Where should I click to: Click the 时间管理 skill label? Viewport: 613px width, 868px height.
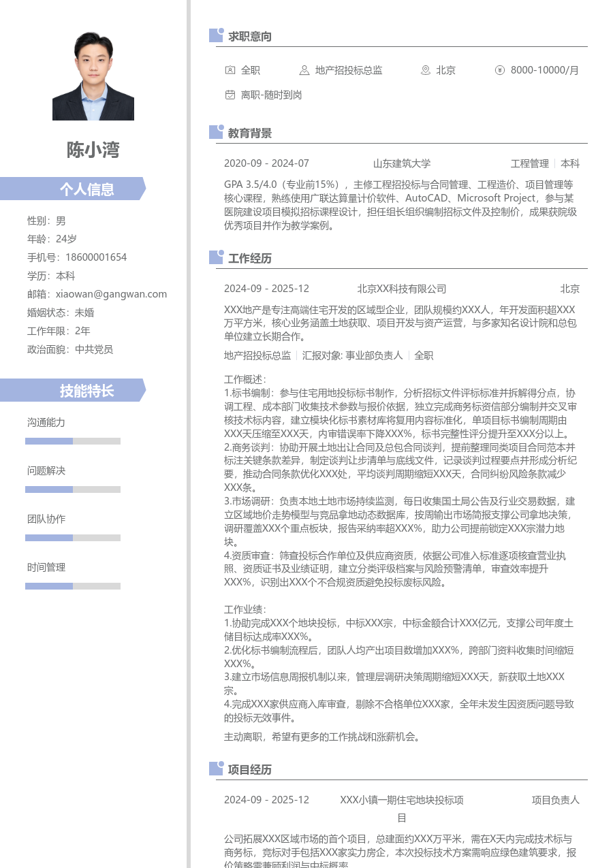point(46,567)
